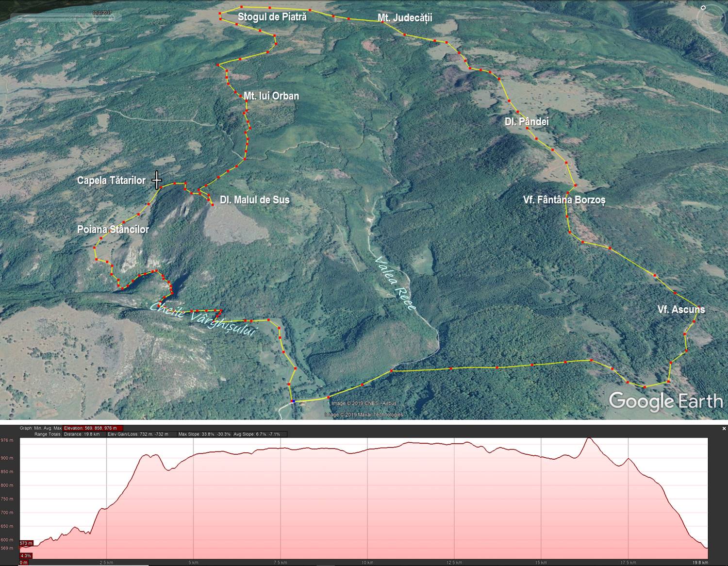The image size is (728, 566).
Task: Click the Elevation stats highlighted in red
Action: pyautogui.click(x=90, y=428)
